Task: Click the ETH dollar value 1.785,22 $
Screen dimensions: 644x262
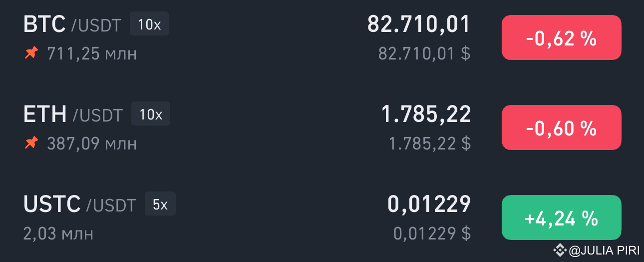Action: pyautogui.click(x=430, y=143)
